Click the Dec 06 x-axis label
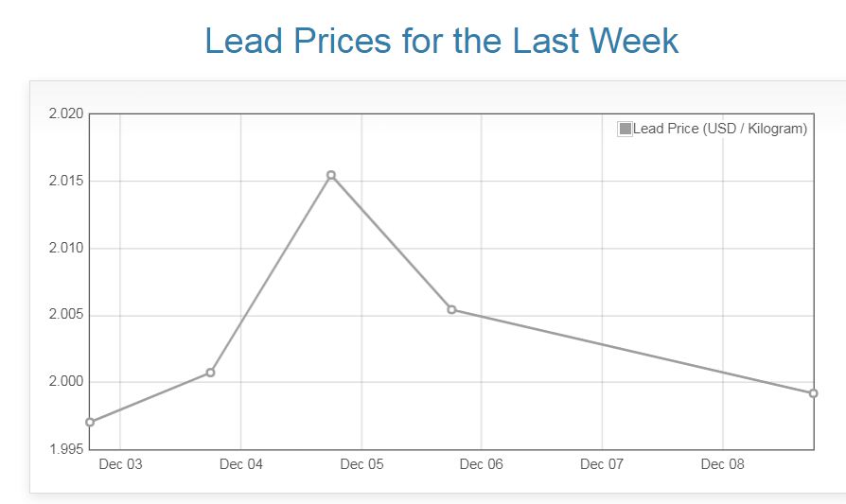 482,464
